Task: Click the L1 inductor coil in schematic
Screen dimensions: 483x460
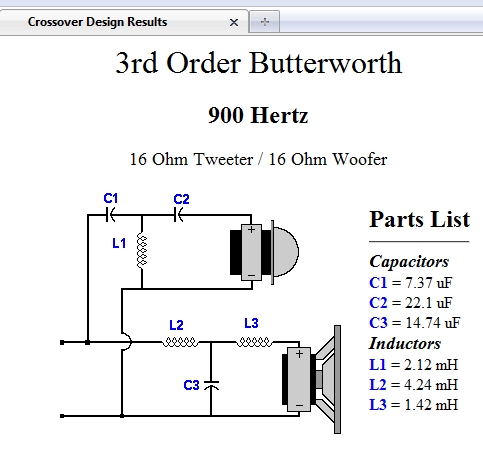Action: 142,251
